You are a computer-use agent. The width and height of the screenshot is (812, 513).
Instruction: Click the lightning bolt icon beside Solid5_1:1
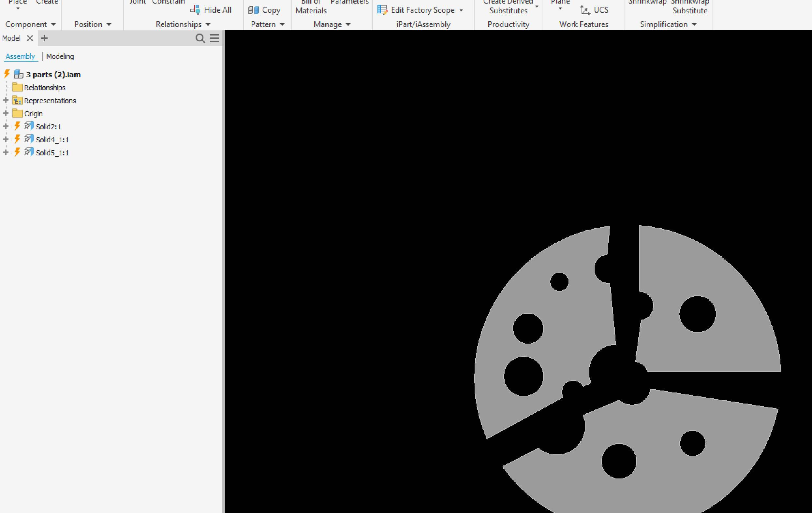click(17, 152)
